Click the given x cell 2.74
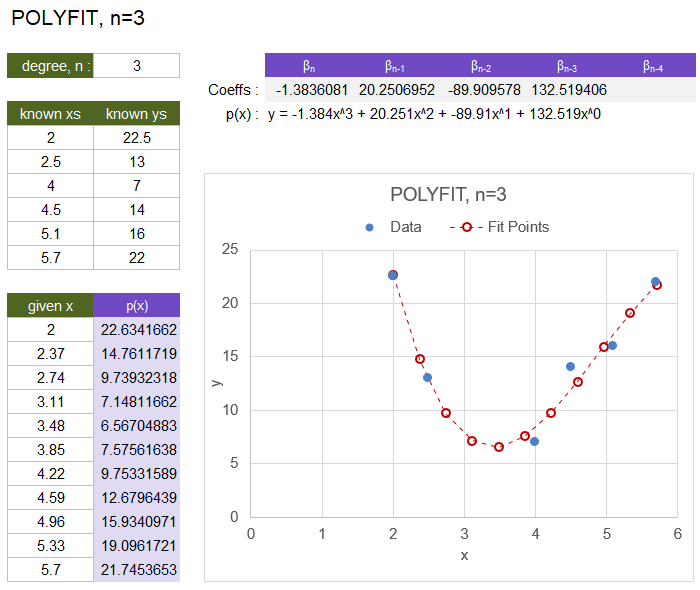700x590 pixels. coord(50,378)
